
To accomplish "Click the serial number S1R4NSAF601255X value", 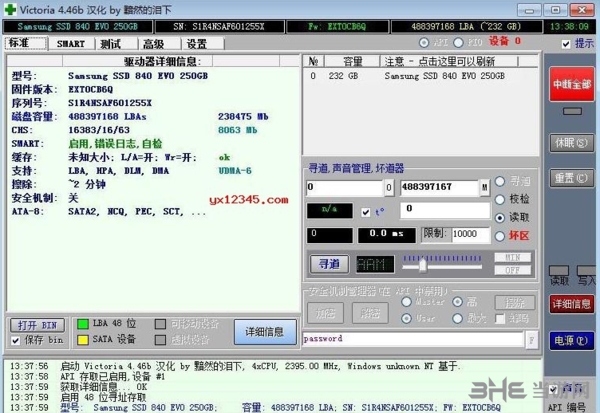I will coord(110,103).
